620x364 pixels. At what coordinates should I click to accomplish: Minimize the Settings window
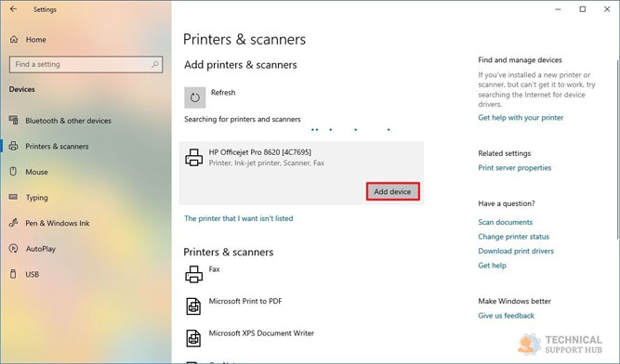pyautogui.click(x=558, y=9)
